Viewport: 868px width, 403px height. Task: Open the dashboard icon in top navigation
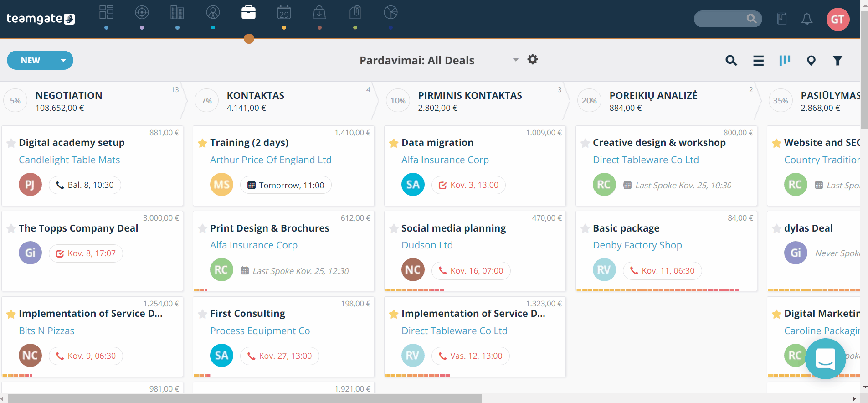(x=106, y=12)
